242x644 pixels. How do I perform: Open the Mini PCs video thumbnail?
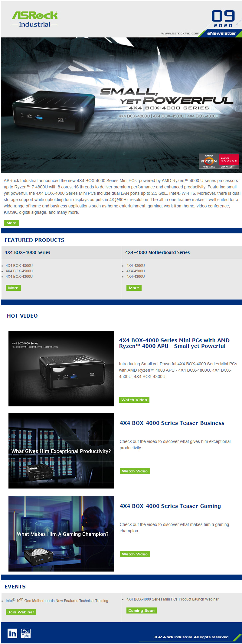click(x=61, y=369)
